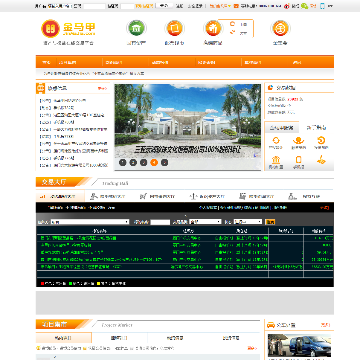The height and width of the screenshot is (360, 360).
Task: Click the orange search button in trading filter bar
Action: pyautogui.click(x=270, y=222)
